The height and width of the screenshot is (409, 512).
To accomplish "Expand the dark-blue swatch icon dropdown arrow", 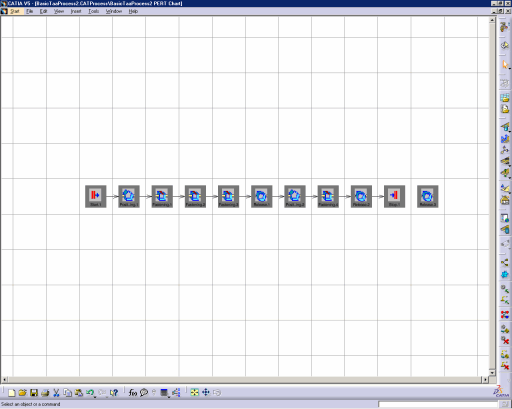I will pos(169,397).
